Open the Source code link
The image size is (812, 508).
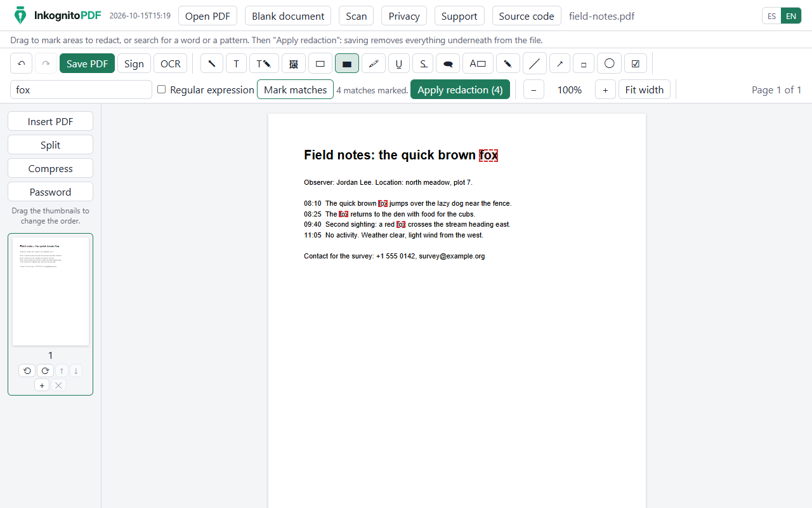pos(527,16)
